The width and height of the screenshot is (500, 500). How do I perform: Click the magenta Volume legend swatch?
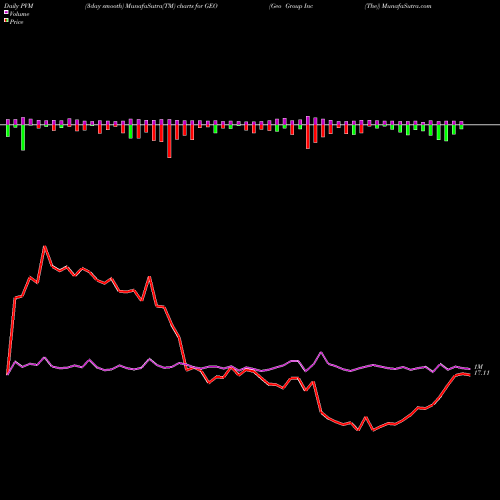[x=6, y=13]
